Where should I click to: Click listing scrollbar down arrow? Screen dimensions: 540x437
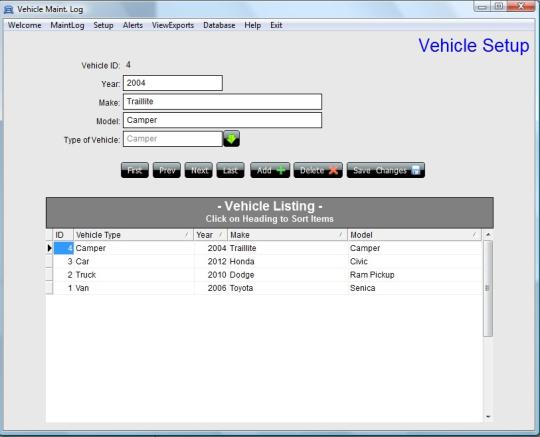coord(488,416)
